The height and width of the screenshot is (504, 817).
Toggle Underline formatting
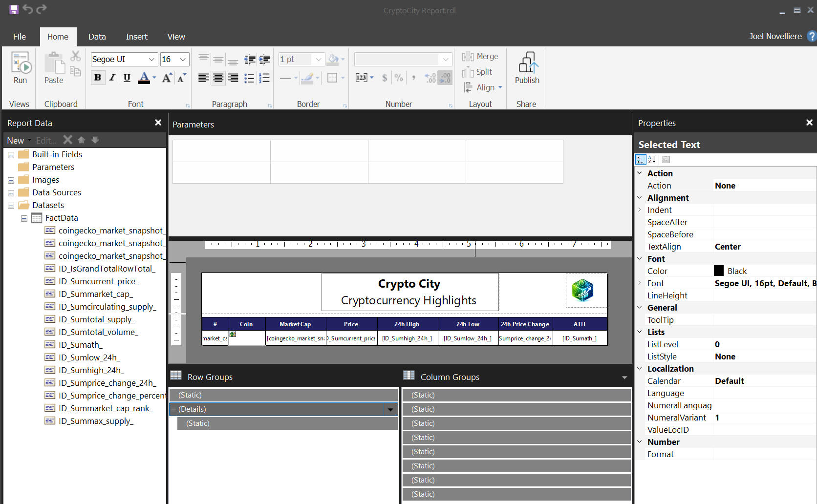[x=127, y=78]
